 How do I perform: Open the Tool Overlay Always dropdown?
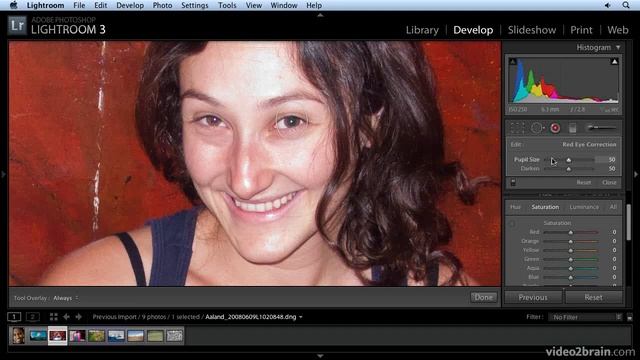[x=65, y=298]
